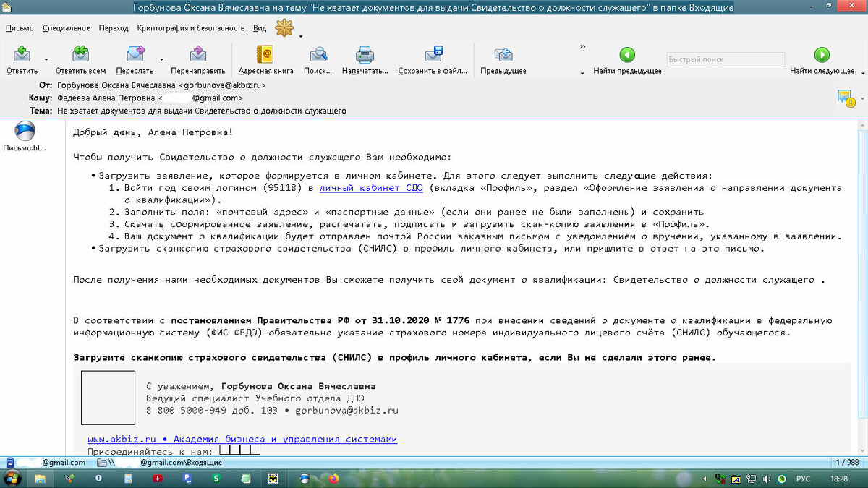Expand the arrow next to flag icon
Image resolution: width=868 pixels, height=488 pixels.
pos(861,98)
